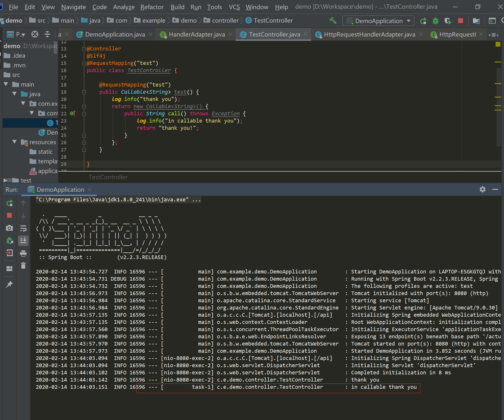
Task: Open Run panel settings gear
Action: tap(482, 190)
